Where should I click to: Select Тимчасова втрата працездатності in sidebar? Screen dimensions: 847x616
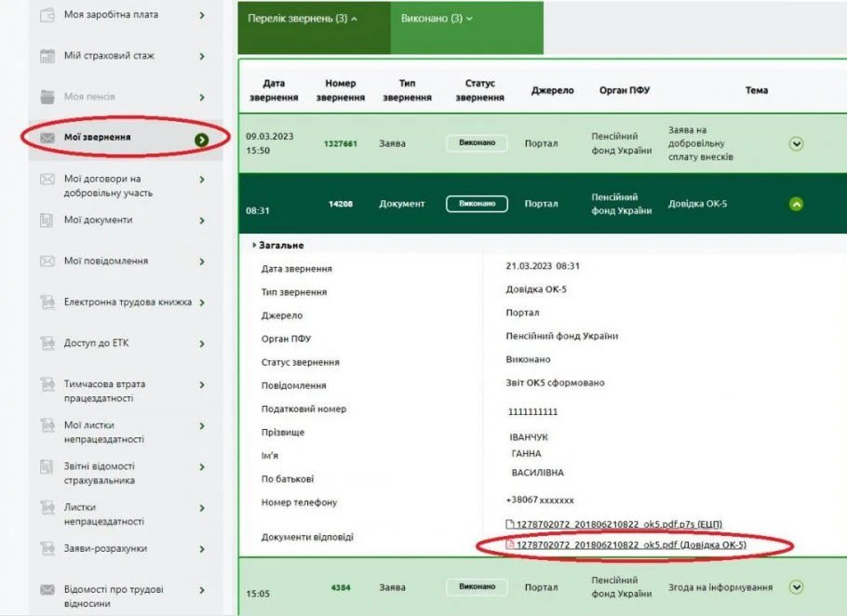point(104,391)
